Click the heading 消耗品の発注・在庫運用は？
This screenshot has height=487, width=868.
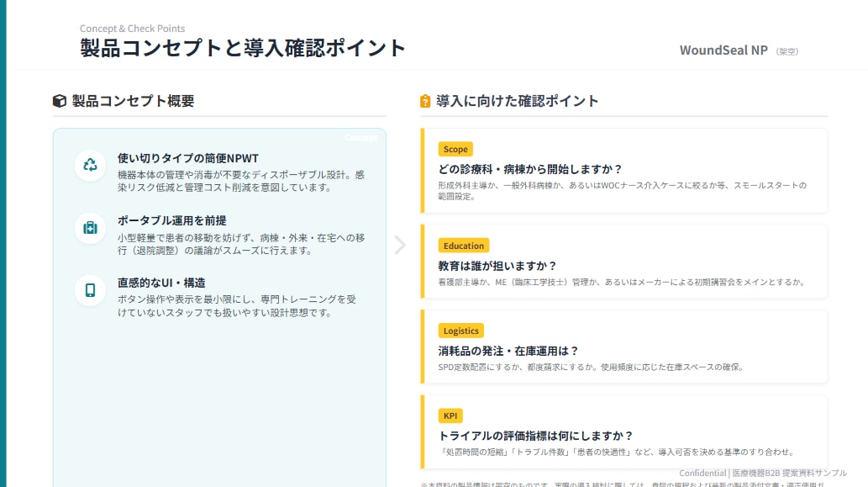click(508, 352)
